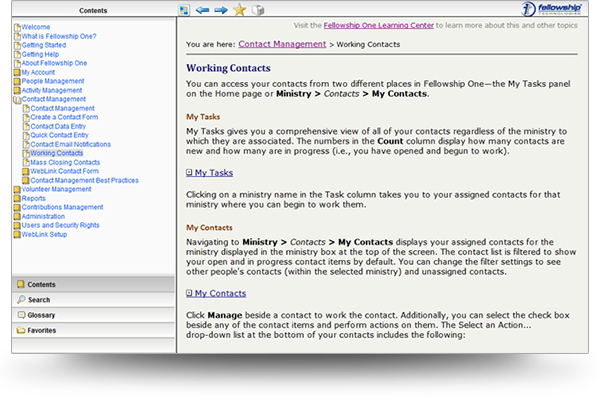The height and width of the screenshot is (399, 600).
Task: Click the book icon next to Administration
Action: pos(17,217)
